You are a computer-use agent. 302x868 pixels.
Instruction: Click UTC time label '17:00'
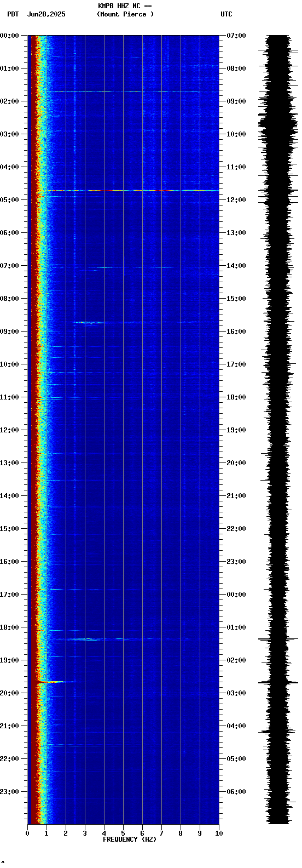pos(236,364)
